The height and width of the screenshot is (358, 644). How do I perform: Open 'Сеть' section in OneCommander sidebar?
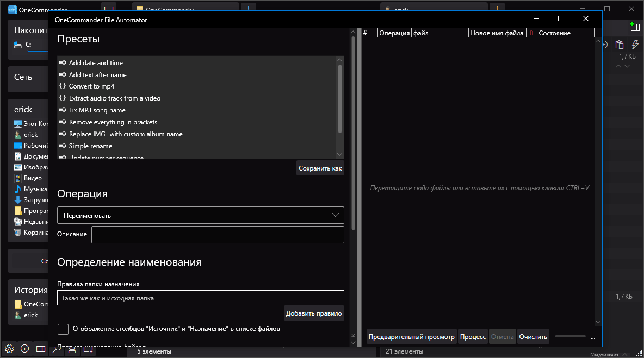click(x=23, y=77)
